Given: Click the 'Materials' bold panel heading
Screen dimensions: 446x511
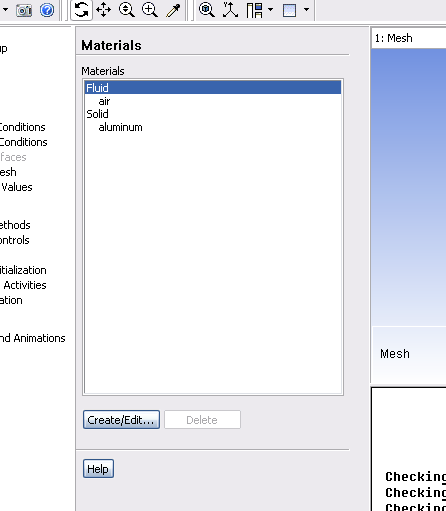Looking at the screenshot, I should pyautogui.click(x=111, y=45).
